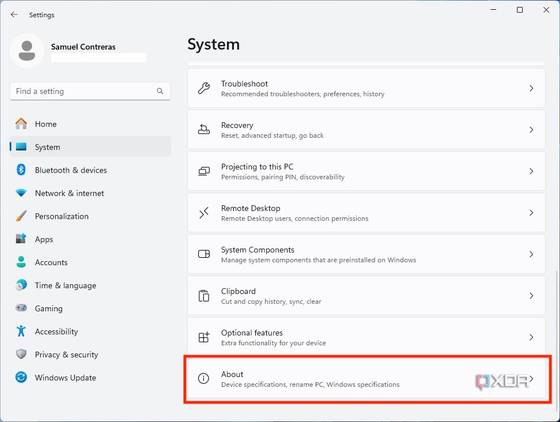The image size is (560, 422).
Task: Click the System Components icon
Action: pyautogui.click(x=204, y=254)
